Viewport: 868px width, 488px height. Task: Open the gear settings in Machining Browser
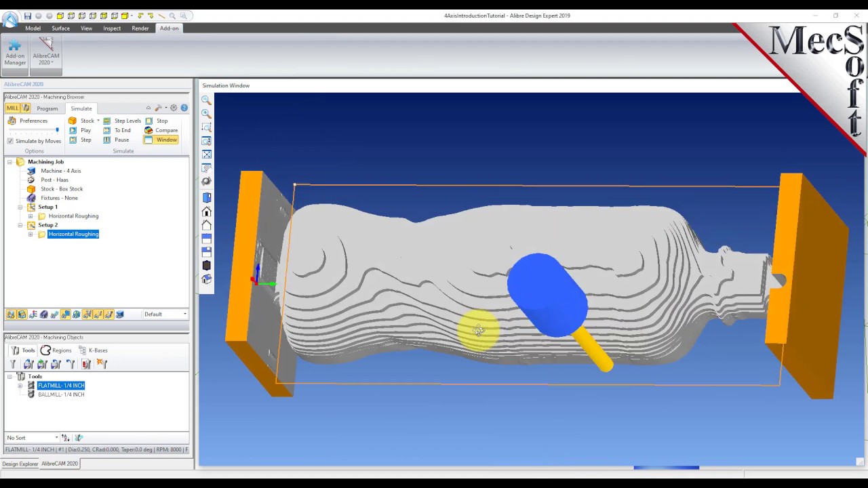point(174,108)
